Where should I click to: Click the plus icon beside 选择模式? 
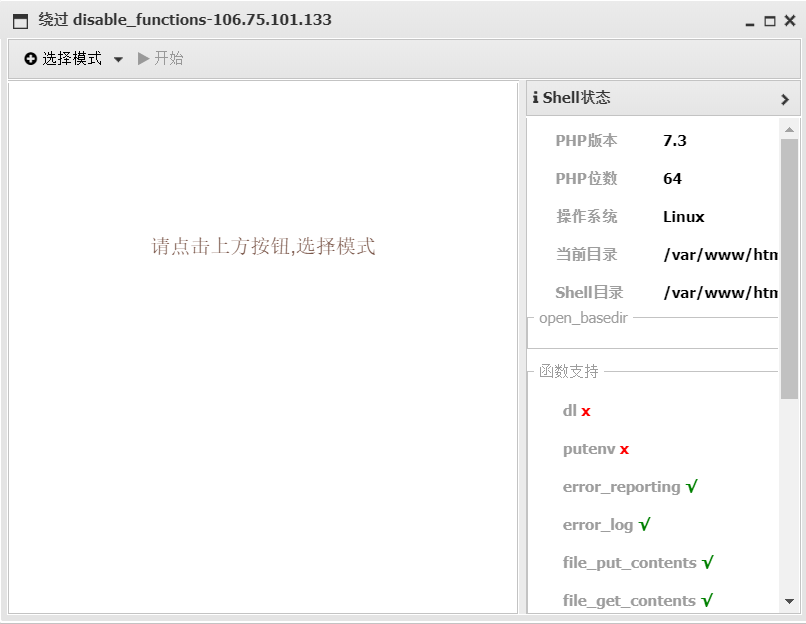[30, 59]
